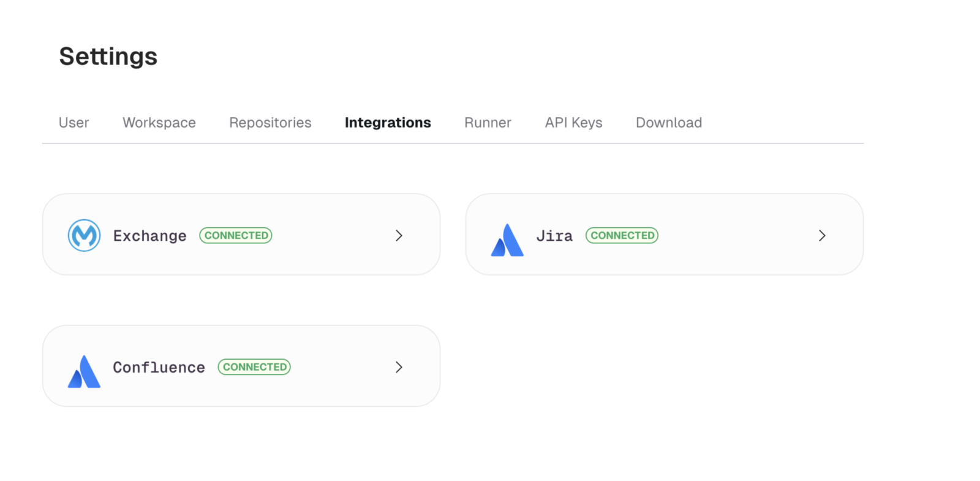Click the Confluence Atlassian logo icon
Screen dimensions: 980x481
click(x=84, y=371)
